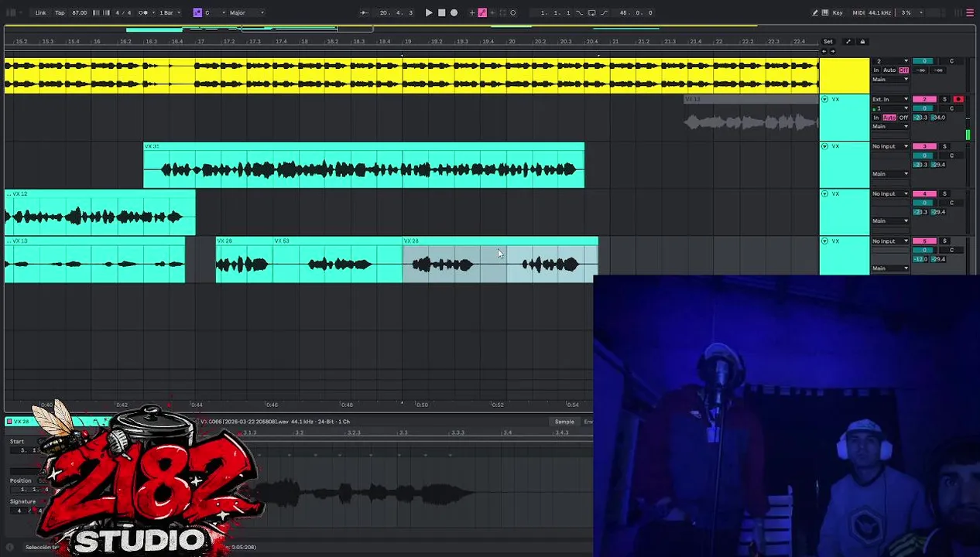Click the 44.1 kHz sample rate text
This screenshot has width=980, height=557.
880,12
